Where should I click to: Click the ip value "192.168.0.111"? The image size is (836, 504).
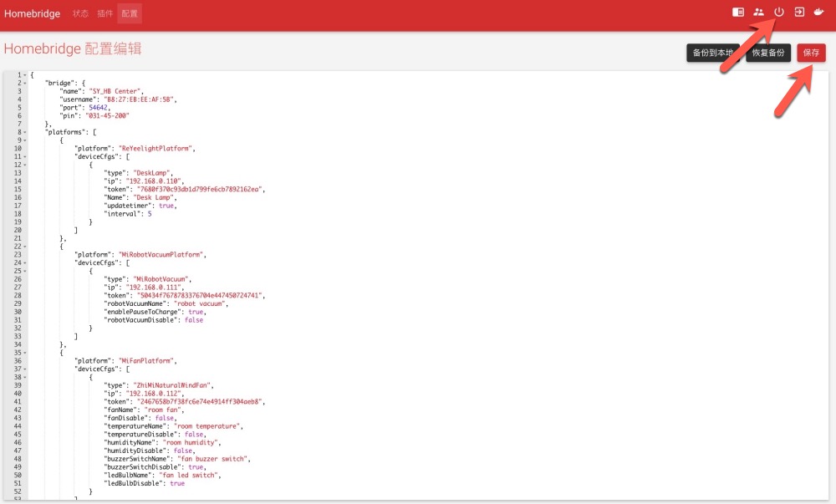point(153,288)
